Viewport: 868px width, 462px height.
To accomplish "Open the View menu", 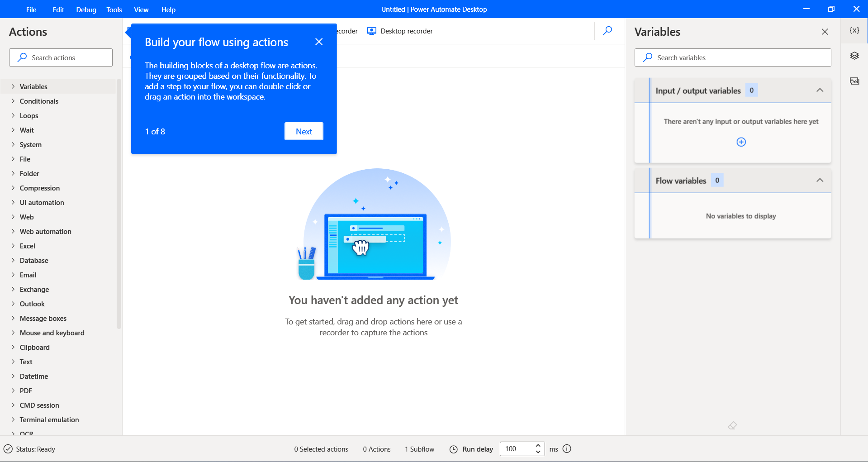I will (141, 10).
